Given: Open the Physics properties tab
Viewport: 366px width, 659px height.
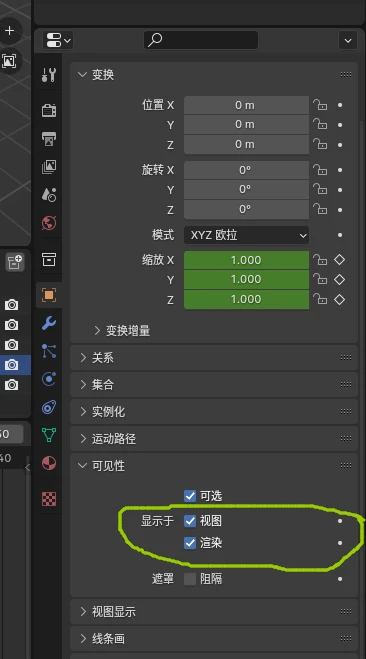Looking at the screenshot, I should coord(49,379).
